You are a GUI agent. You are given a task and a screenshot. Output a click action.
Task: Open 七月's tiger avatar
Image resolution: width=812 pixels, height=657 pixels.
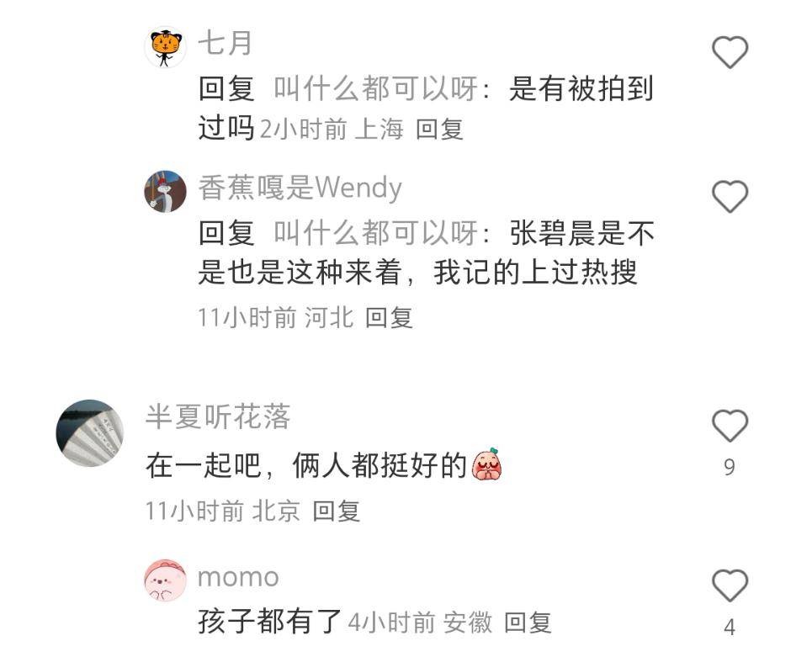[165, 47]
